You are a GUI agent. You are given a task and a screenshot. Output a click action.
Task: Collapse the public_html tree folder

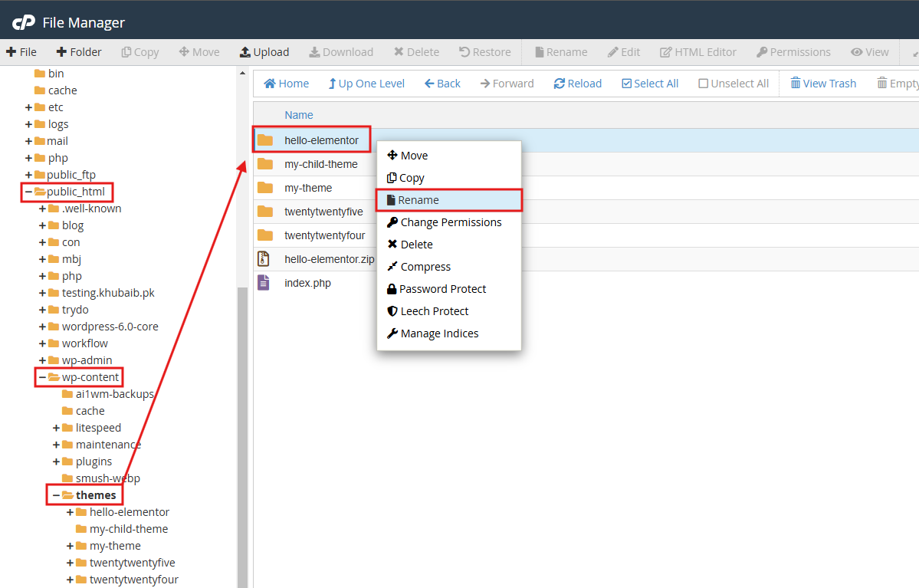pyautogui.click(x=29, y=192)
